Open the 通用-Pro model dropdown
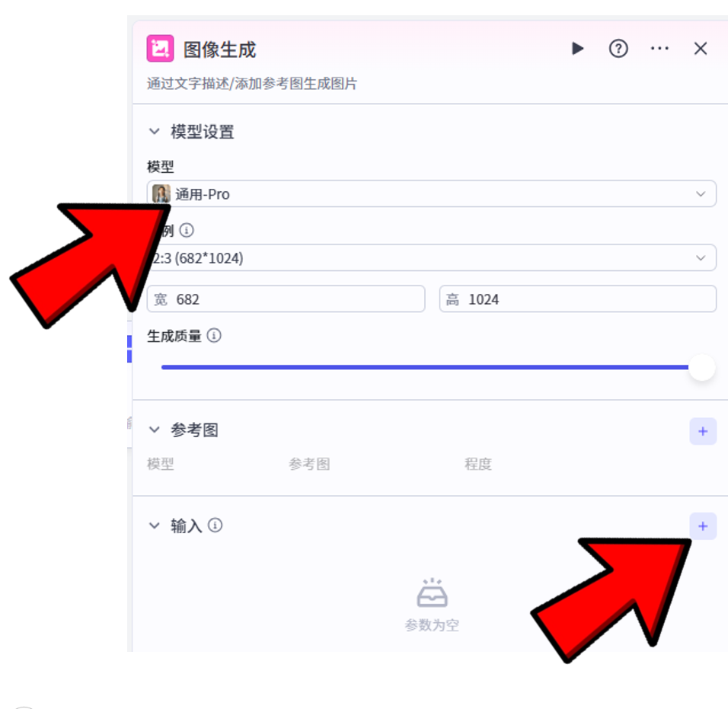Viewport: 728px width, 709px height. click(701, 193)
